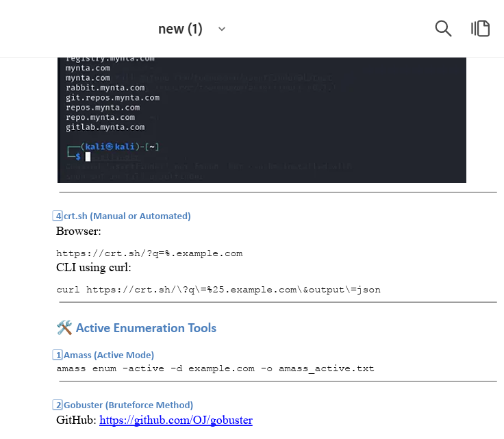
Task: Click the Gobuster (Bruteforce Method) heading
Action: [128, 405]
